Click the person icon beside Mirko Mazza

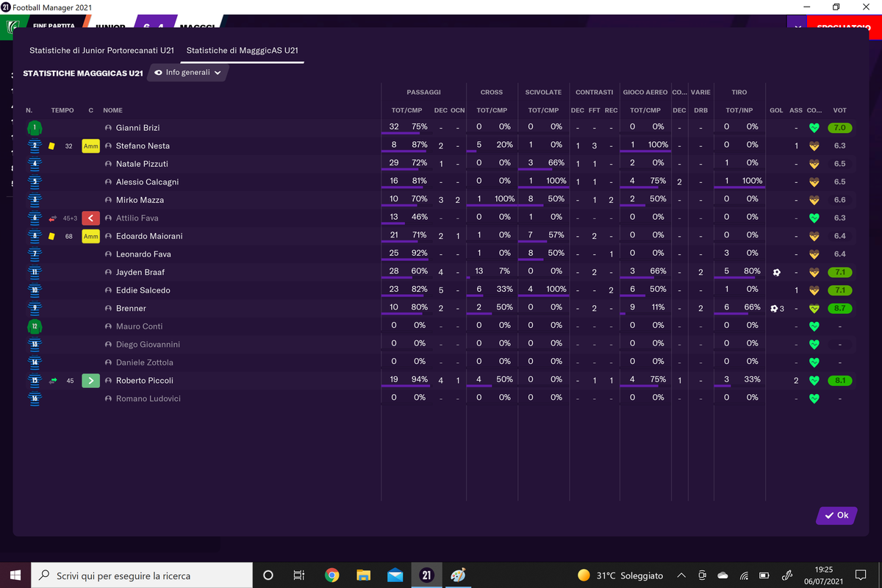109,200
